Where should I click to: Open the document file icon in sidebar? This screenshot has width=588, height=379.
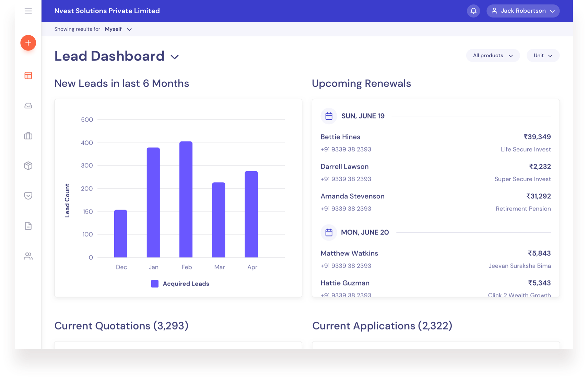click(x=28, y=226)
